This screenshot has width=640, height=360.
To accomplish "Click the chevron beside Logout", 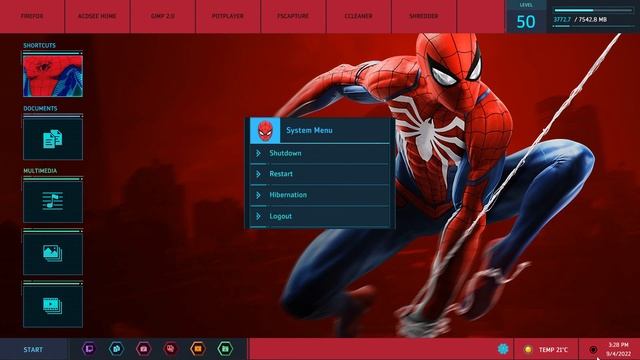I will pos(258,216).
